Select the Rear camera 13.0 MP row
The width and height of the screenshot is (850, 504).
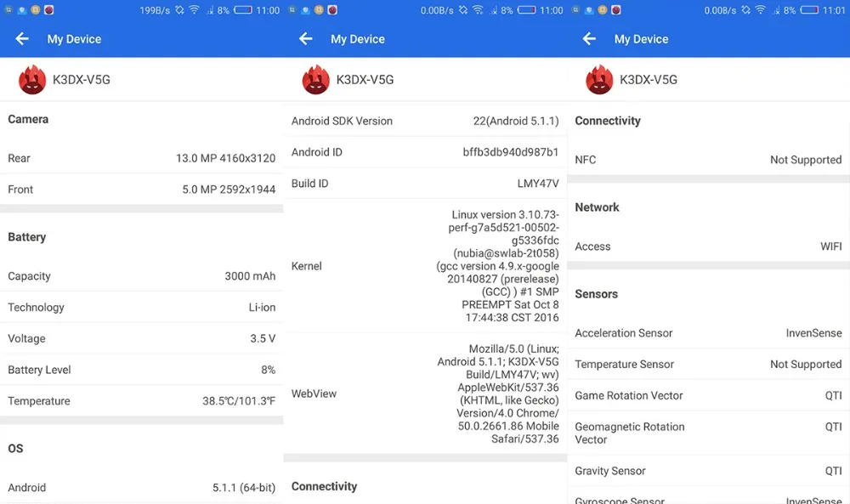[x=141, y=158]
